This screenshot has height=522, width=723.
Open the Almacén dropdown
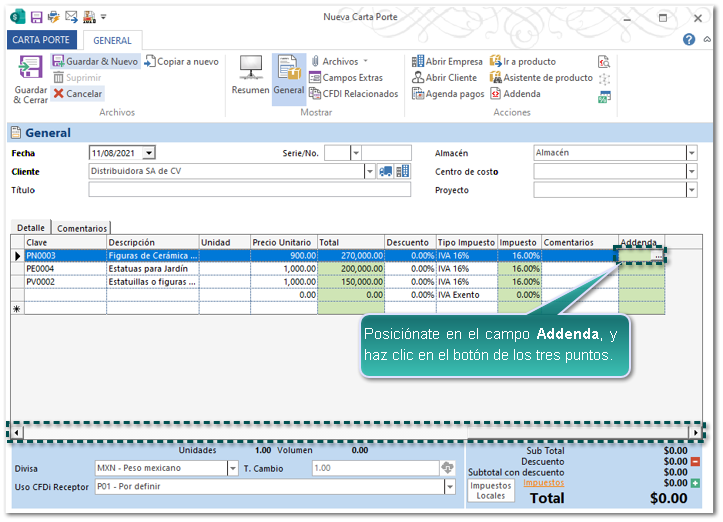click(x=691, y=153)
